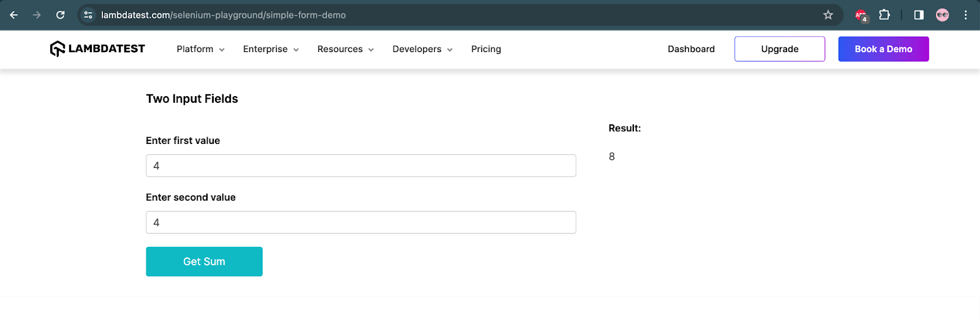Click the result value 8
This screenshot has height=321, width=980.
click(x=612, y=157)
